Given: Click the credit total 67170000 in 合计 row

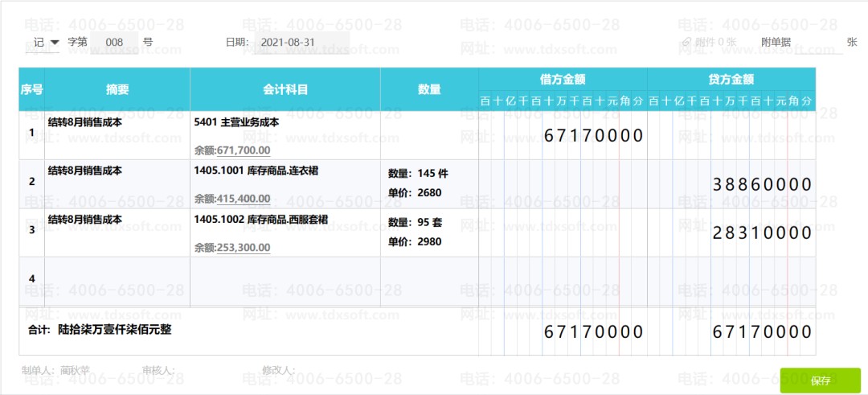Looking at the screenshot, I should click(x=762, y=331).
